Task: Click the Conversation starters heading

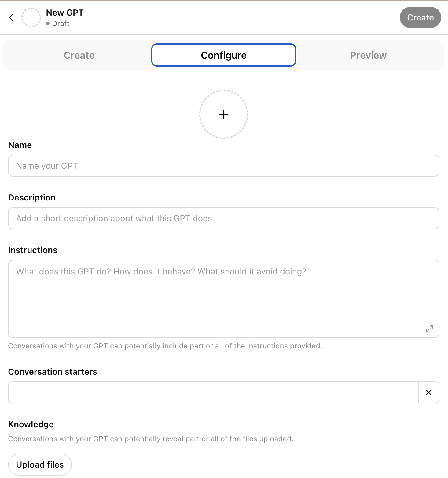Action: point(53,372)
